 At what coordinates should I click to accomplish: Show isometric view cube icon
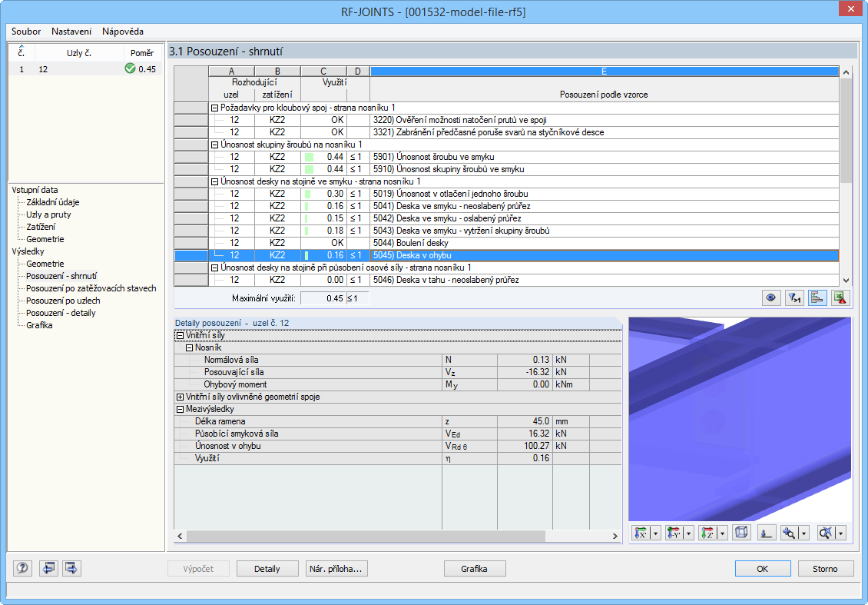(741, 534)
